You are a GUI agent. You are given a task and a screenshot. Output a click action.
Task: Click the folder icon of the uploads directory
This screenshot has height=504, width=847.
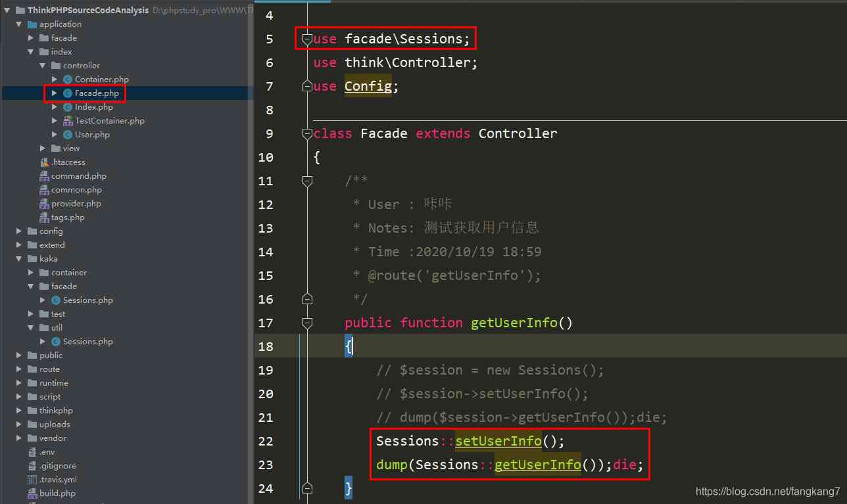[x=32, y=424]
